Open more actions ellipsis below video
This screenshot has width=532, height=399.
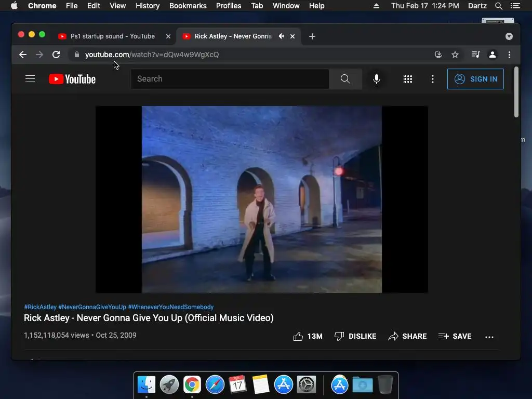(489, 337)
